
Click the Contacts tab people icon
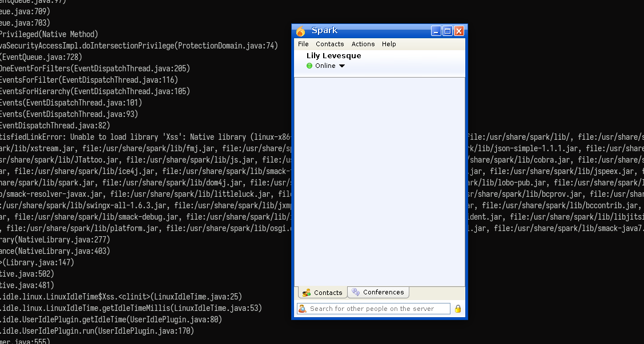pyautogui.click(x=307, y=293)
